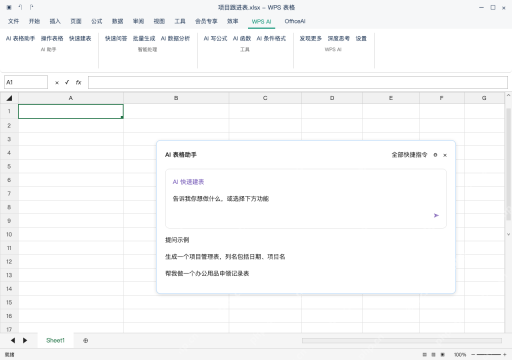
Task: Click the save icon in title bar
Action: point(9,7)
